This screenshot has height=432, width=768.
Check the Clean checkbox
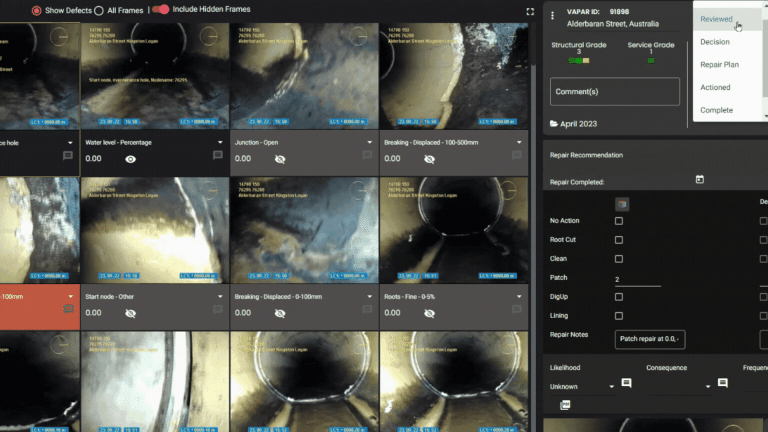tap(619, 259)
